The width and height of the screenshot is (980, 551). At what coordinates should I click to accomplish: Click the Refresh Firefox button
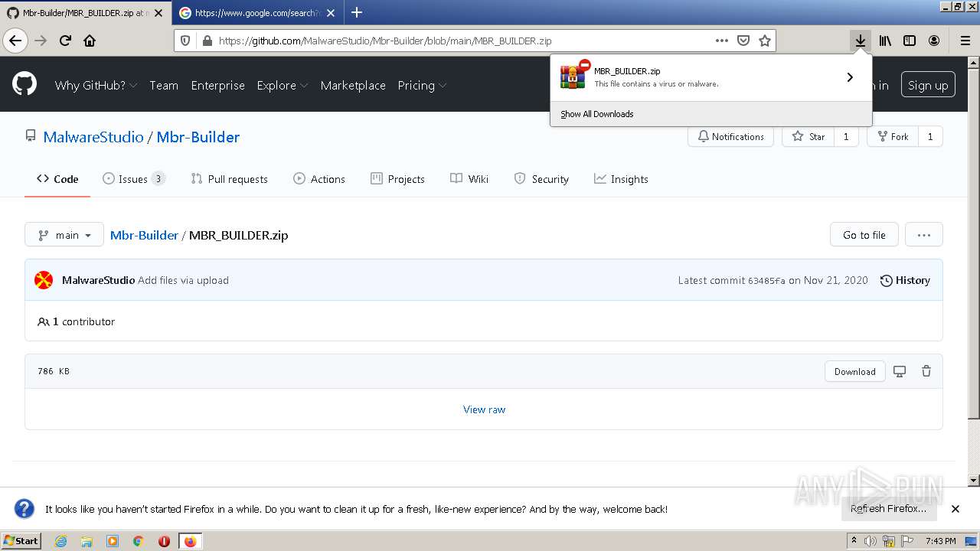[x=888, y=509]
